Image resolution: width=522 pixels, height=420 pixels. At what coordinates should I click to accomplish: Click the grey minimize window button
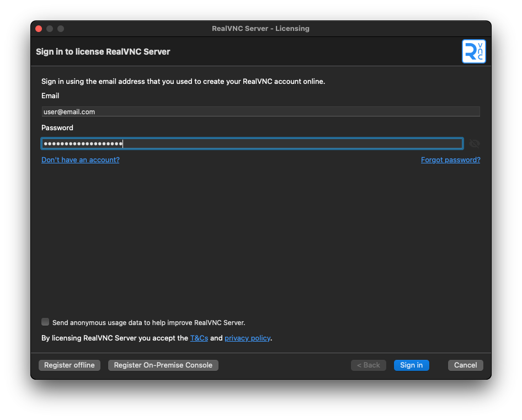(50, 29)
